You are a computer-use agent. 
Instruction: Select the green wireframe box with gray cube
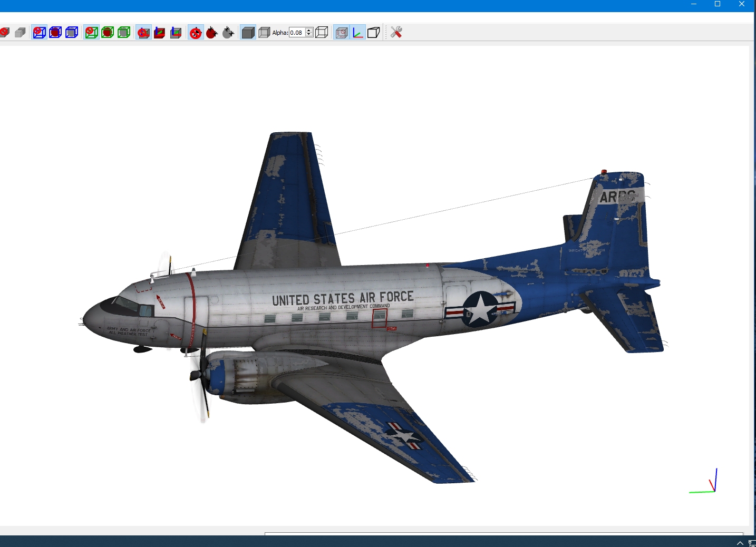(124, 33)
